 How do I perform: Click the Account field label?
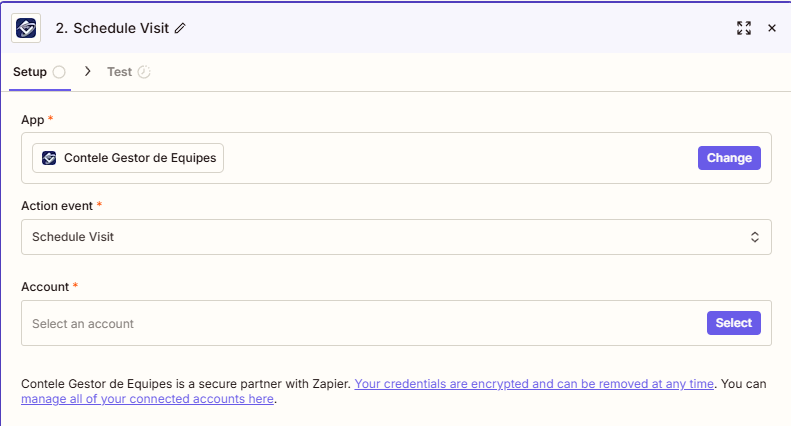pos(45,286)
